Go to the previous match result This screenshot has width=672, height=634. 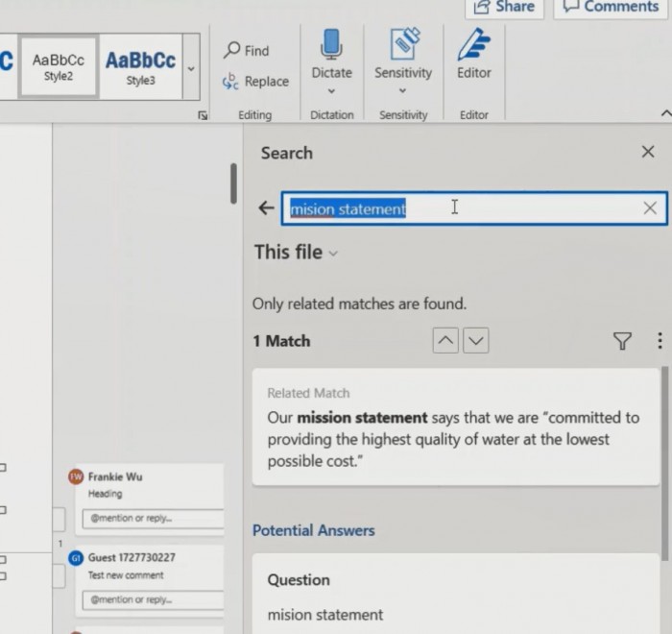(445, 341)
